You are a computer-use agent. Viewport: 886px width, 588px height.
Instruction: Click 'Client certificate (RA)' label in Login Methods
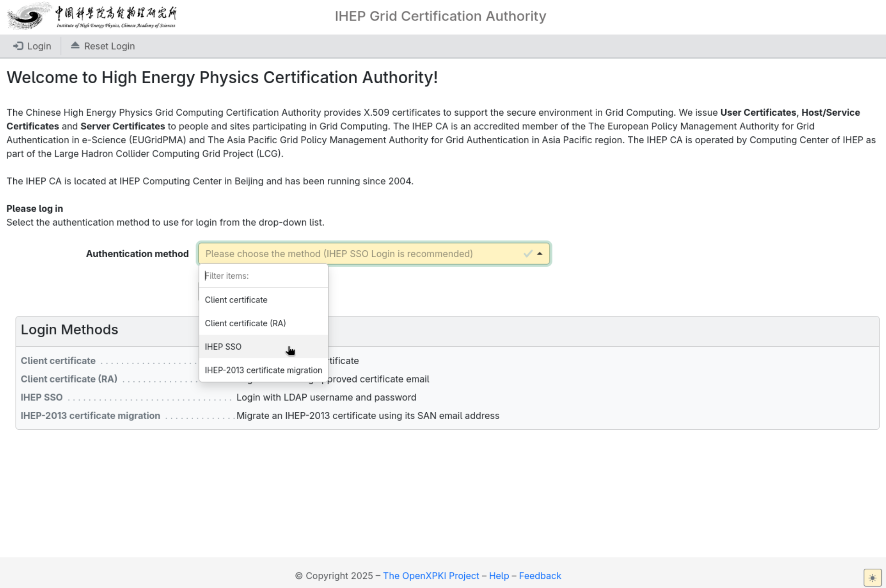pyautogui.click(x=69, y=379)
